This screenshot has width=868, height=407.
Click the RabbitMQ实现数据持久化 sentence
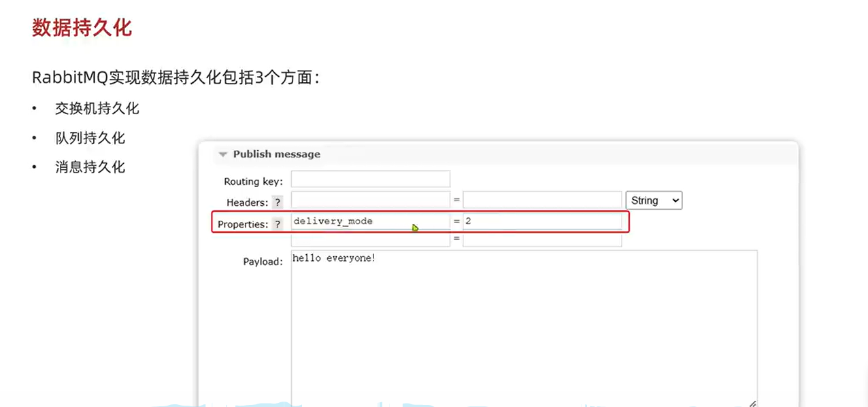click(x=176, y=77)
